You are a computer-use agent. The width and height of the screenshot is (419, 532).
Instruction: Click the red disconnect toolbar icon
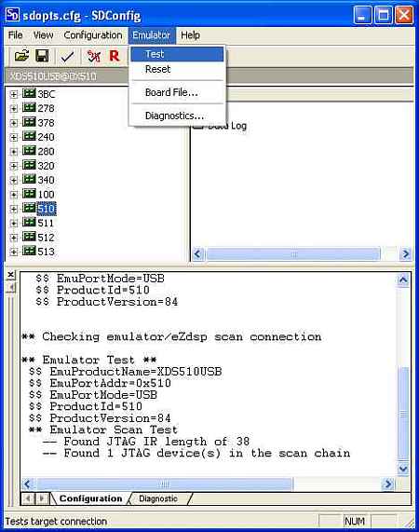[x=93, y=56]
